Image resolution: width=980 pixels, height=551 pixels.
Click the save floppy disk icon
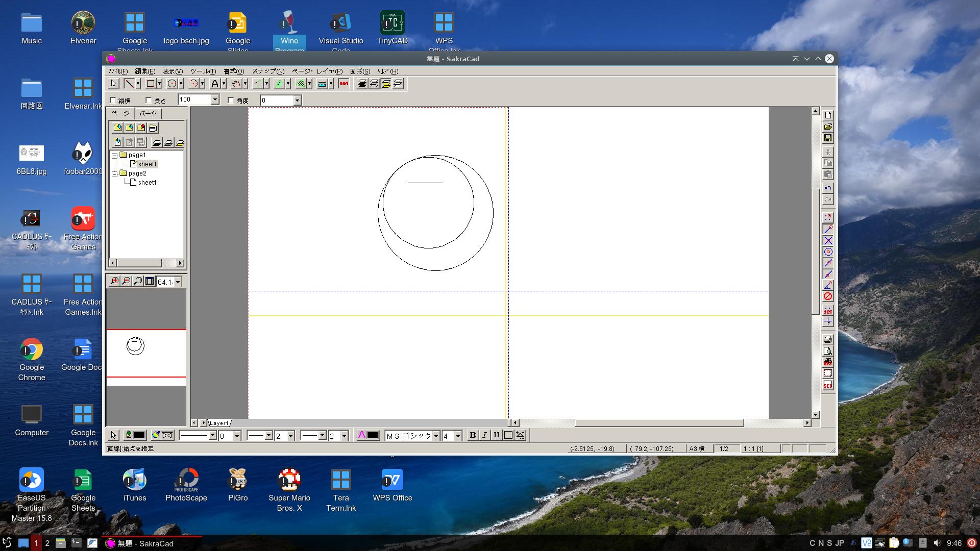pyautogui.click(x=828, y=138)
